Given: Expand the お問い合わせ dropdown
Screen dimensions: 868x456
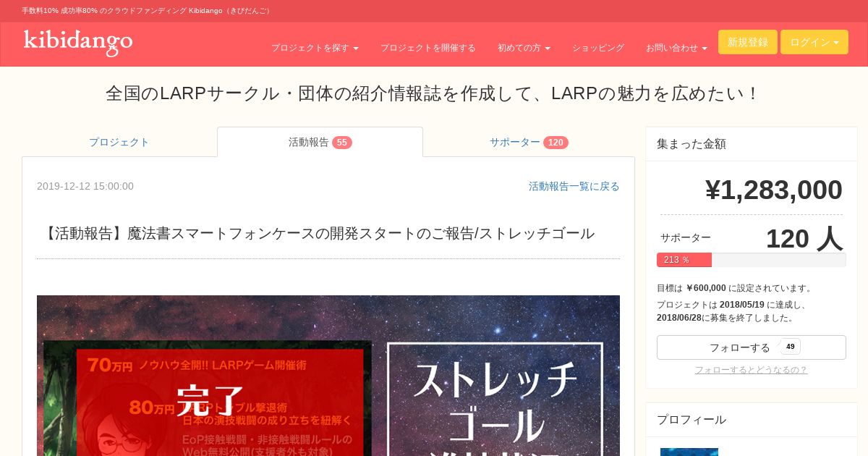Looking at the screenshot, I should pyautogui.click(x=676, y=48).
